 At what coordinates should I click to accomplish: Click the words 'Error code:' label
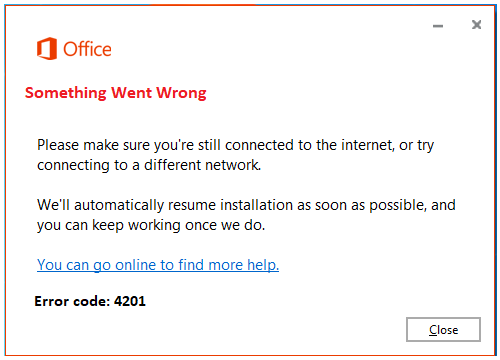[x=72, y=301]
